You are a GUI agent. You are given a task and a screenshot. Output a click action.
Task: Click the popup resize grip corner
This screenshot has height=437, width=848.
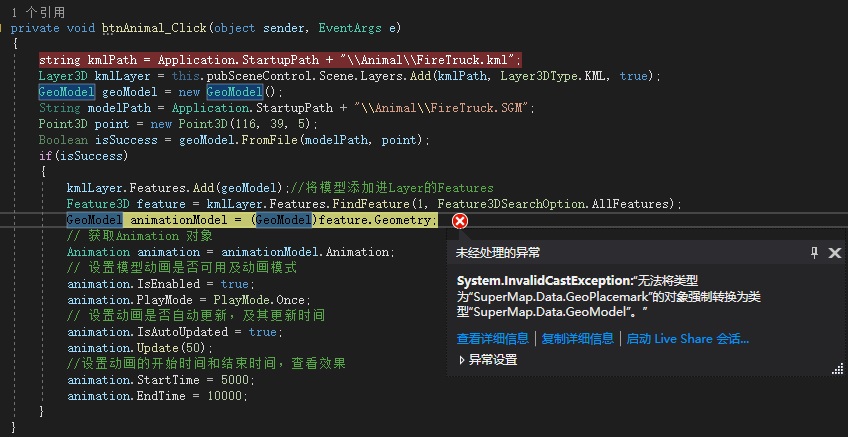click(x=837, y=368)
